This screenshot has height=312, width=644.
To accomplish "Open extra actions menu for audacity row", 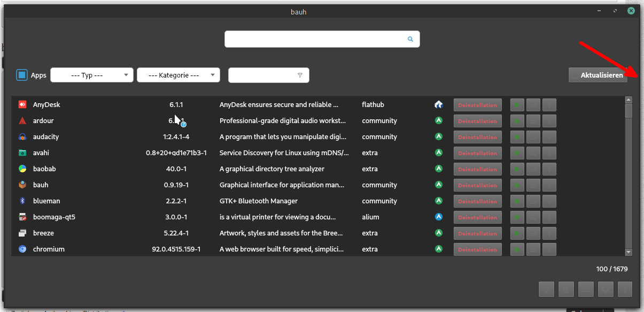I will click(533, 137).
